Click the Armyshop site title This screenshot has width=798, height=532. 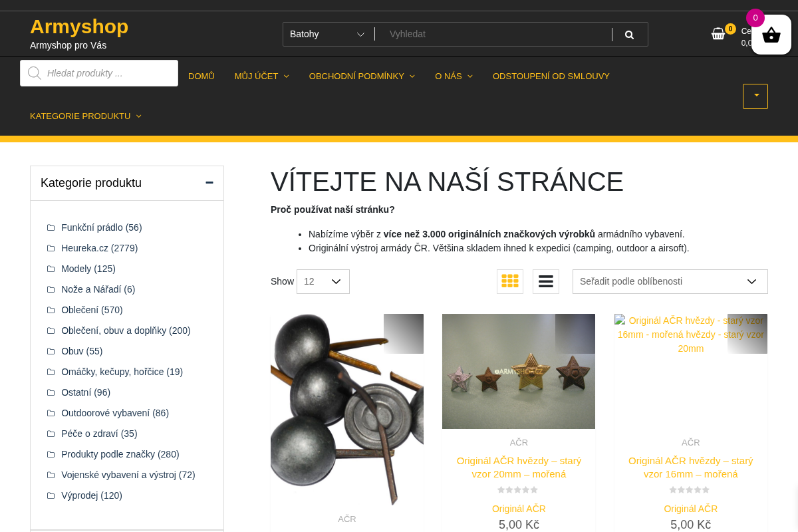[79, 27]
